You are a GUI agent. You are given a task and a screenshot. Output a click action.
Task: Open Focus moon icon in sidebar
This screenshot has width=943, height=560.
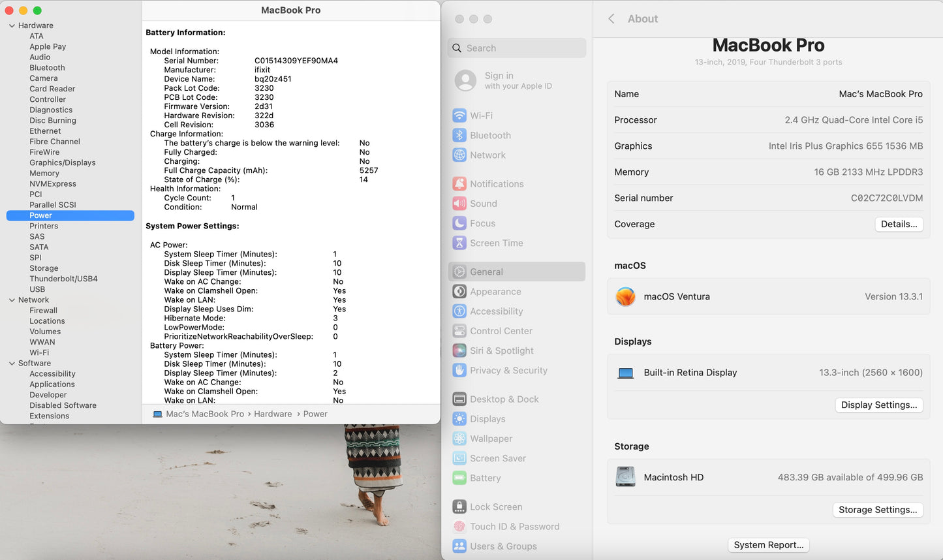click(459, 223)
